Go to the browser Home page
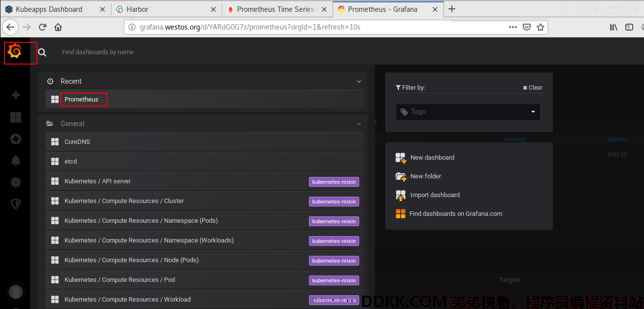The image size is (644, 309). click(x=58, y=27)
